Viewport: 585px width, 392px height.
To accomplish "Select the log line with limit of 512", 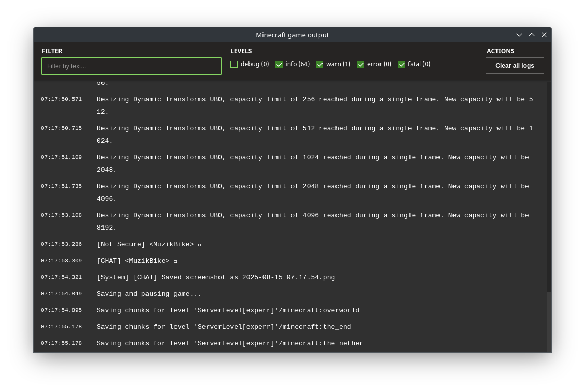I will (315, 134).
